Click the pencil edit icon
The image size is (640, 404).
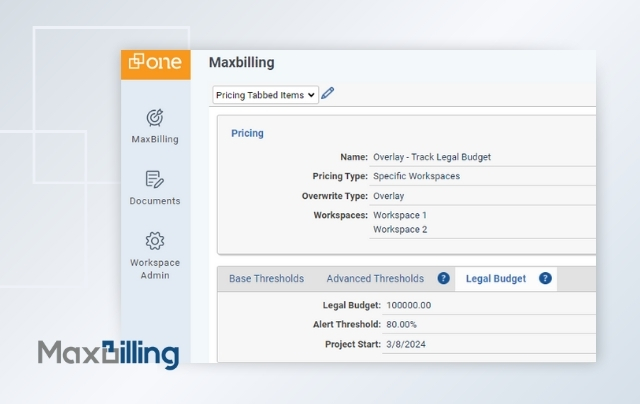(327, 93)
